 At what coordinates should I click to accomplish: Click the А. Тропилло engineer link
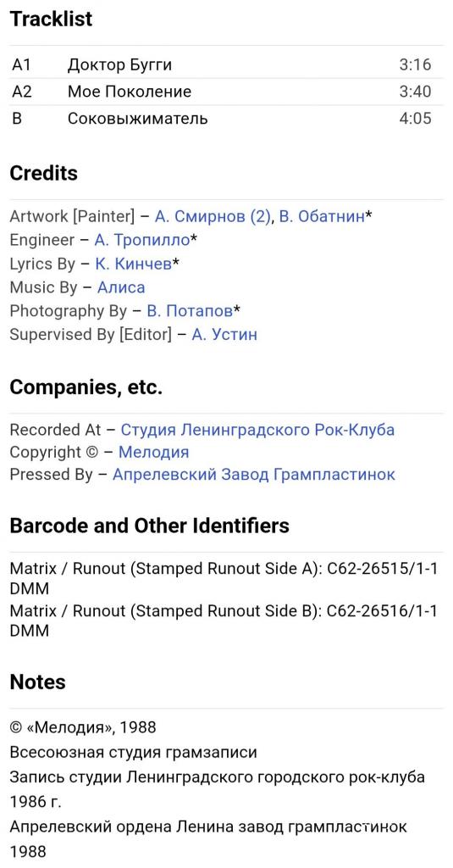tap(142, 240)
